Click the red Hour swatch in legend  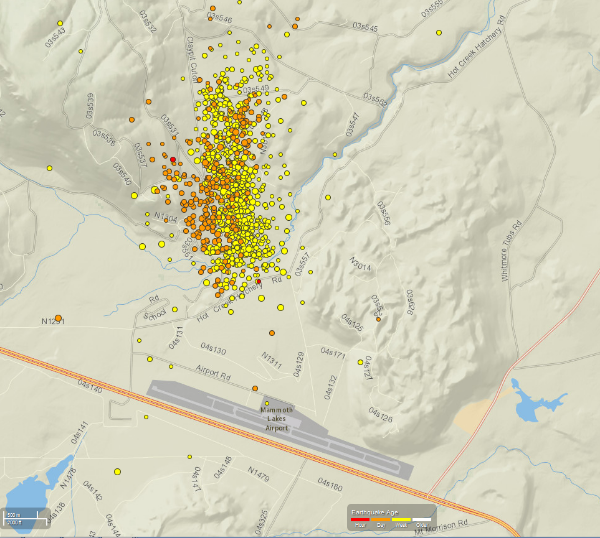click(x=360, y=520)
